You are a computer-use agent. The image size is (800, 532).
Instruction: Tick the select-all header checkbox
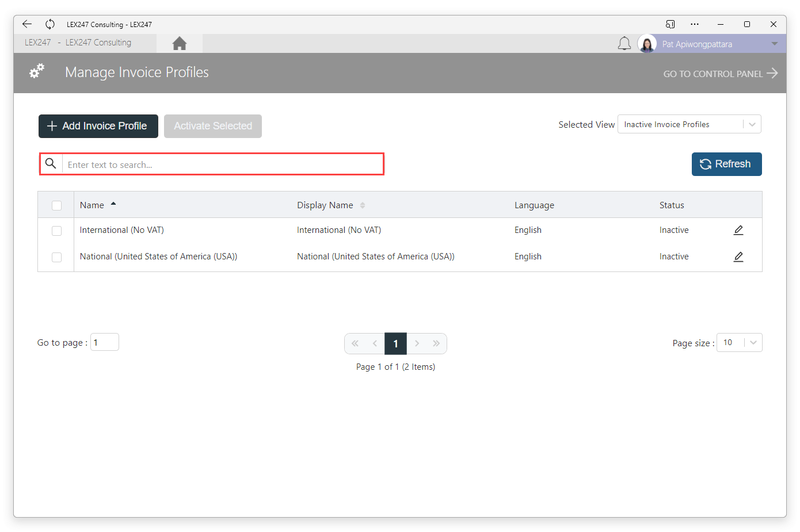56,205
